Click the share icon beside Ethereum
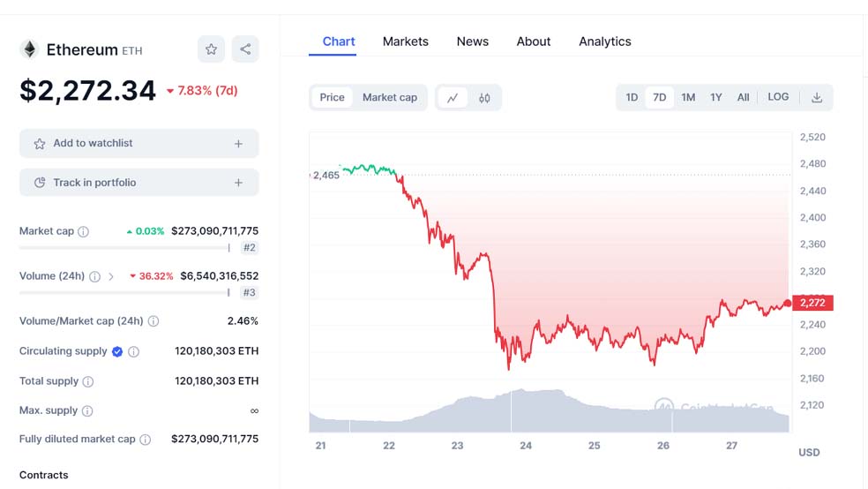Screen dimensions: 868x489 click(x=245, y=49)
